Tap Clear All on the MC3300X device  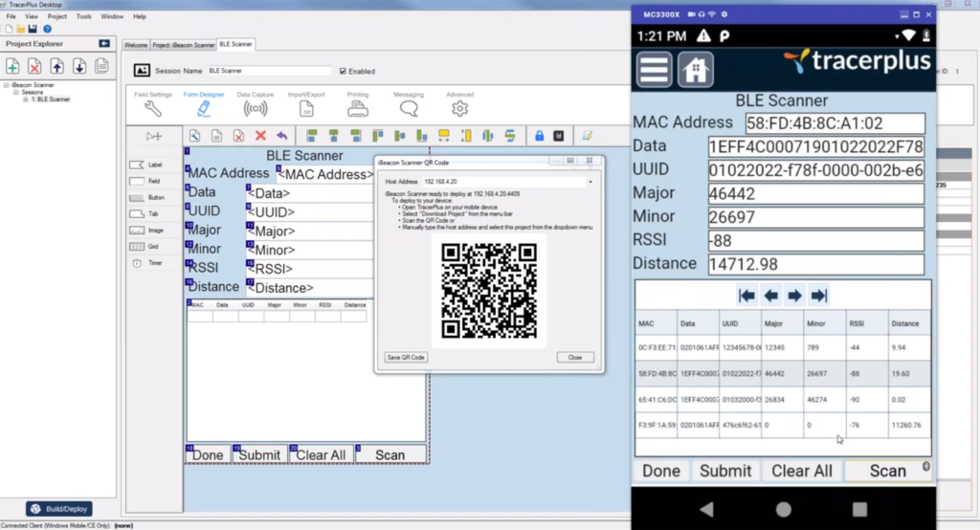coord(801,471)
